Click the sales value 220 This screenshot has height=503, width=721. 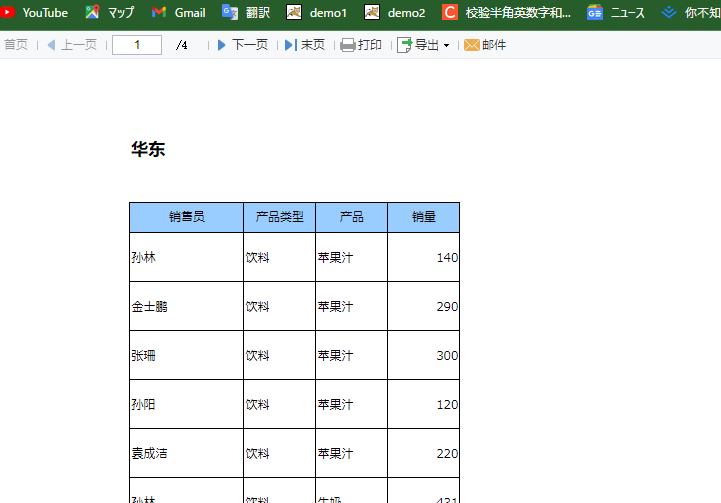pos(447,453)
